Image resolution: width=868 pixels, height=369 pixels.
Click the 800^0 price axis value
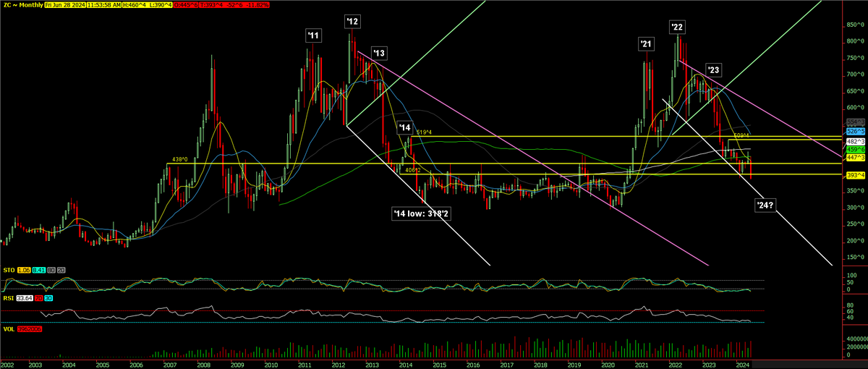pyautogui.click(x=855, y=41)
